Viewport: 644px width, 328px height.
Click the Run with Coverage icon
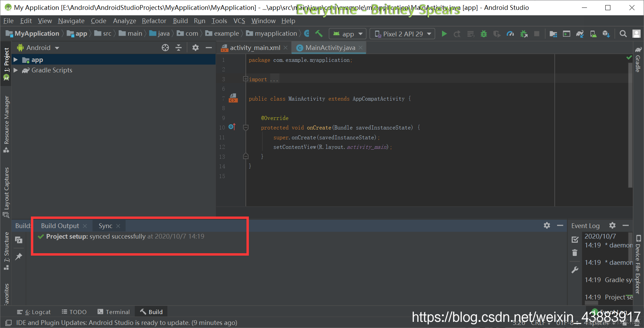tap(497, 34)
